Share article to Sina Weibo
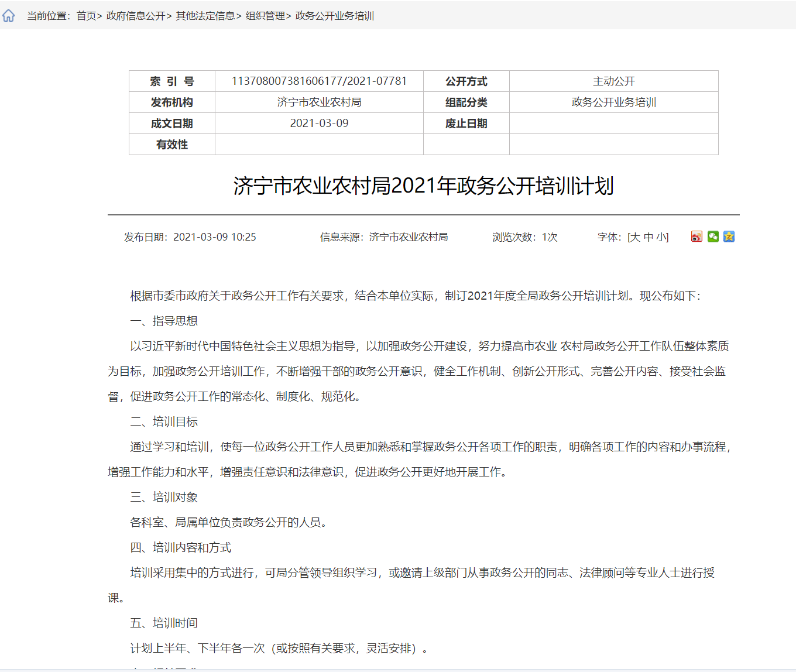The width and height of the screenshot is (796, 672). click(696, 236)
